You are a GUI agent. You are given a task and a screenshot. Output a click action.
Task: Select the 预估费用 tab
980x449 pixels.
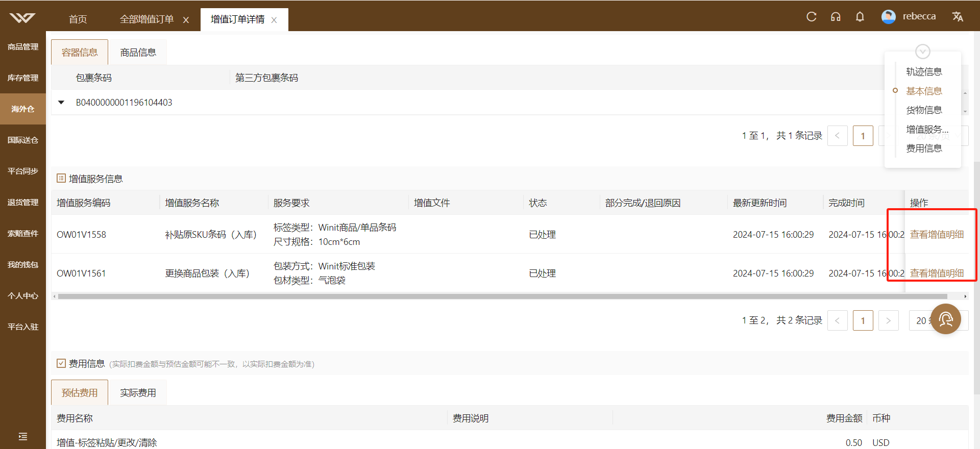pos(80,392)
